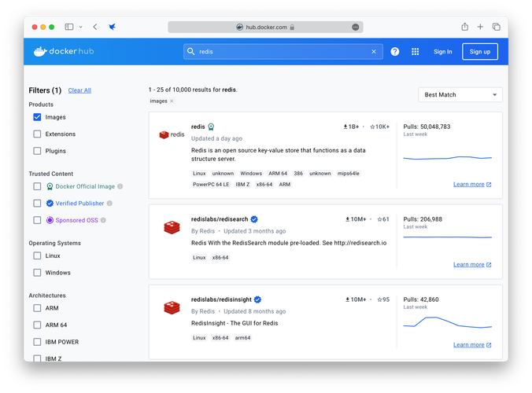Open the redislabs/redisinsight result title
Image resolution: width=532 pixels, height=393 pixels.
click(x=221, y=299)
